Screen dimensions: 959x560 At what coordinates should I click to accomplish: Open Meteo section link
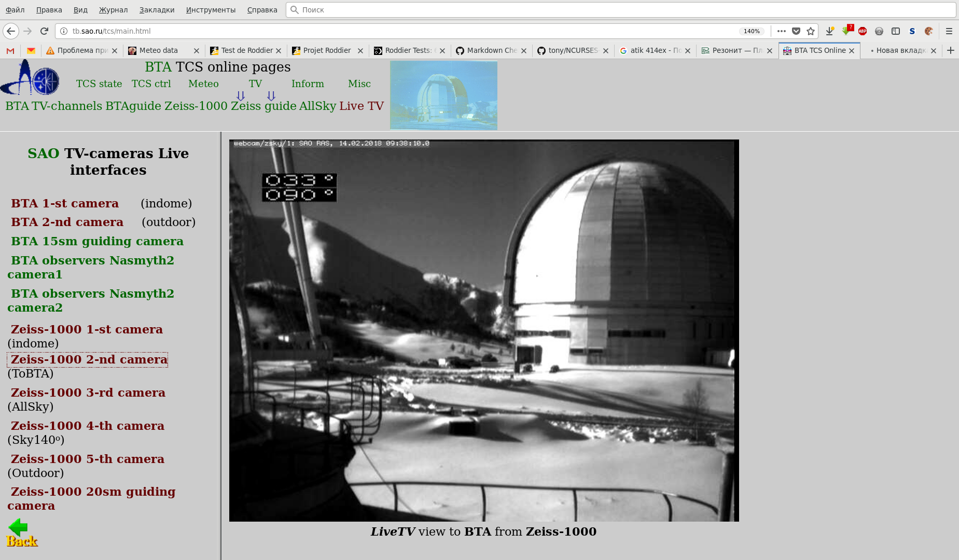pyautogui.click(x=203, y=83)
